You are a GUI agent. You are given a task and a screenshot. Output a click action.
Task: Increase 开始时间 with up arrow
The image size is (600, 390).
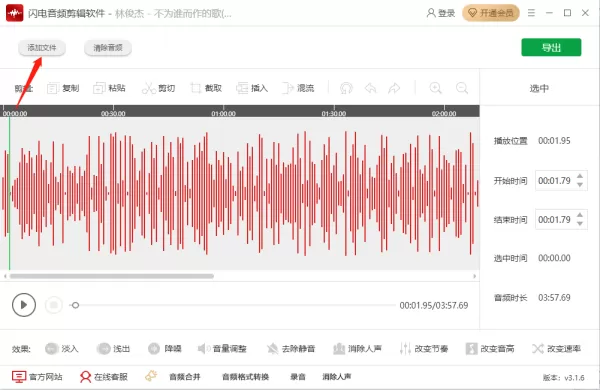pyautogui.click(x=580, y=176)
